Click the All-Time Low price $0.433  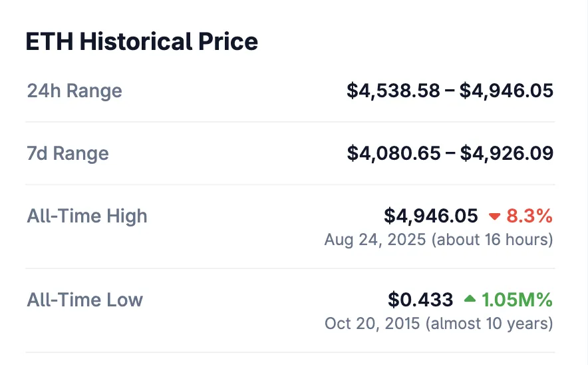420,300
